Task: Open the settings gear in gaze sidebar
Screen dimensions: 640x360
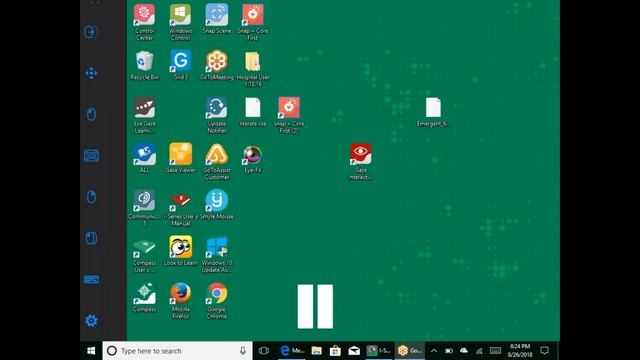Action: (x=91, y=321)
